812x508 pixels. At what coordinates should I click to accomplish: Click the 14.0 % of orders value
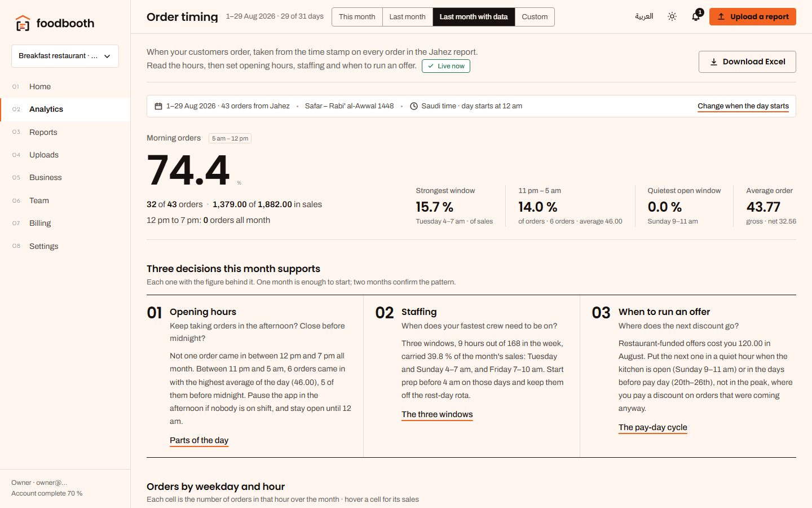click(538, 207)
